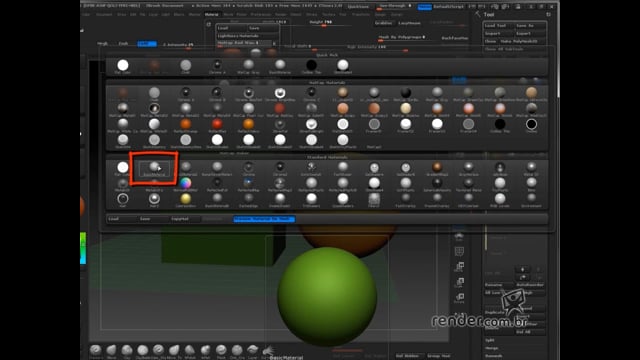
Task: Expand the Split section in SubTool panel
Action: coord(490,340)
